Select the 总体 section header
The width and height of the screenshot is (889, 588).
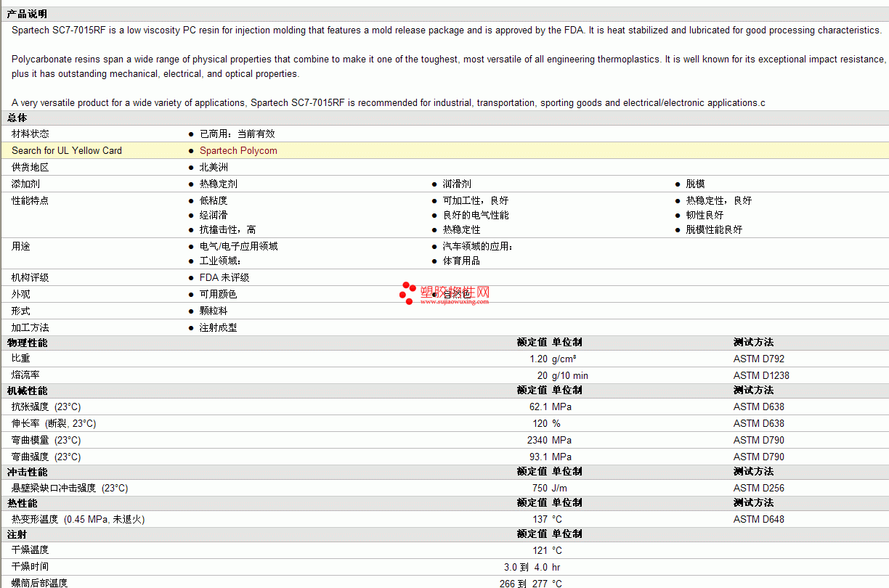pyautogui.click(x=17, y=118)
